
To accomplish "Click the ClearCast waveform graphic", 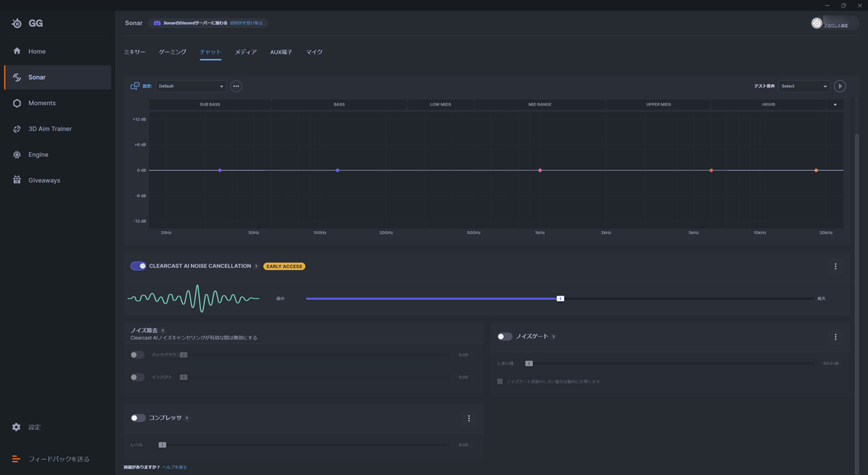I will [193, 298].
